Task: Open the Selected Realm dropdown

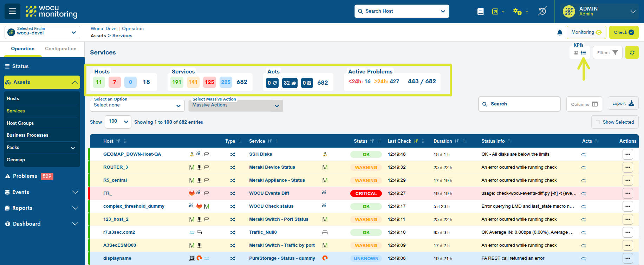Action: point(42,32)
